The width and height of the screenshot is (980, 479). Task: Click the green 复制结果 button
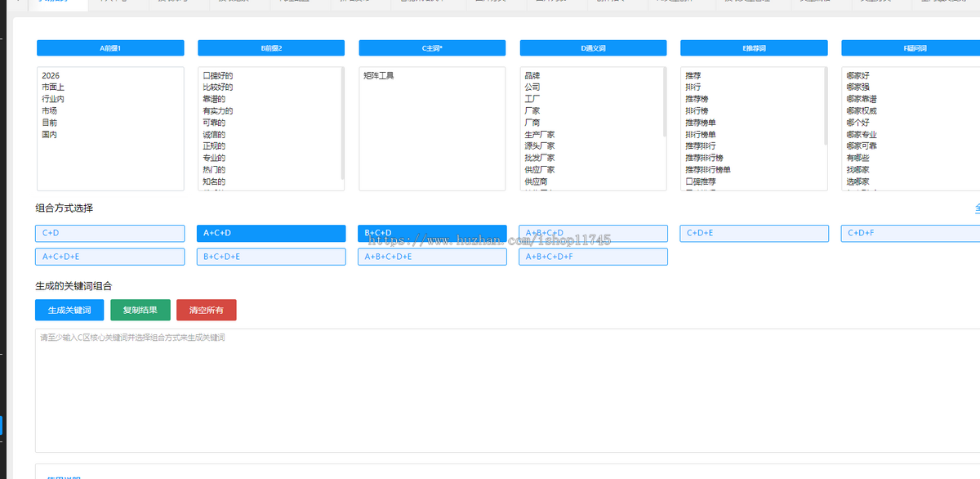point(140,311)
